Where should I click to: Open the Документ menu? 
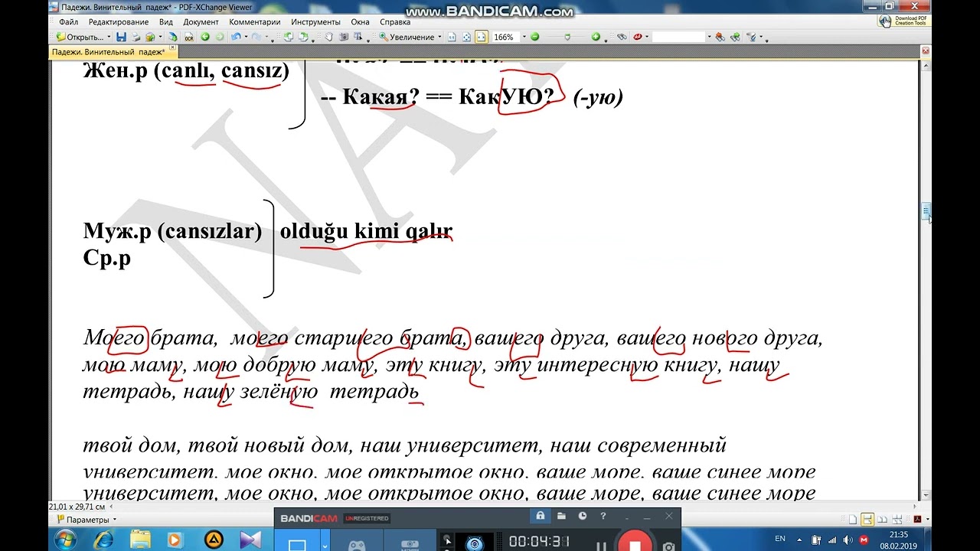tap(201, 22)
